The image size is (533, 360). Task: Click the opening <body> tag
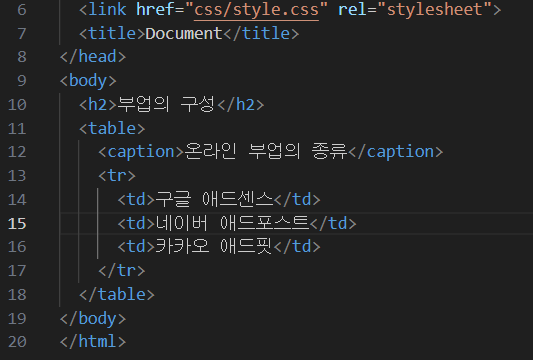click(x=88, y=81)
